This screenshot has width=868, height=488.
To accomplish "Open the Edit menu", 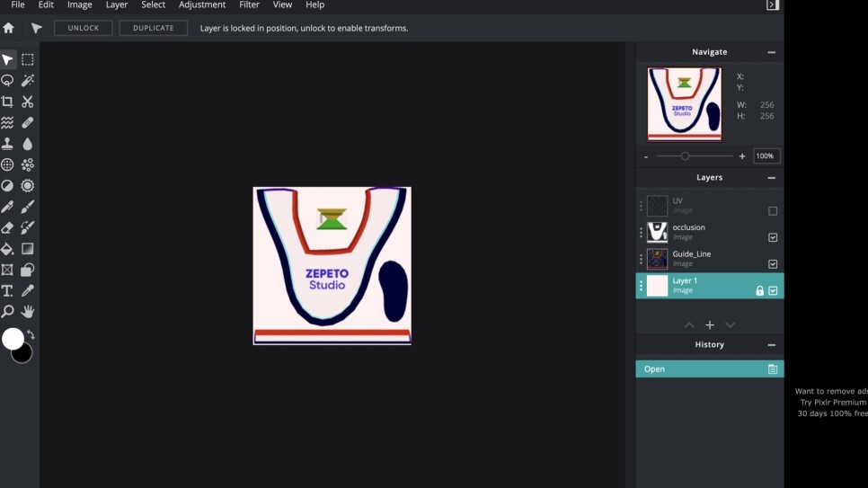I will pyautogui.click(x=46, y=5).
